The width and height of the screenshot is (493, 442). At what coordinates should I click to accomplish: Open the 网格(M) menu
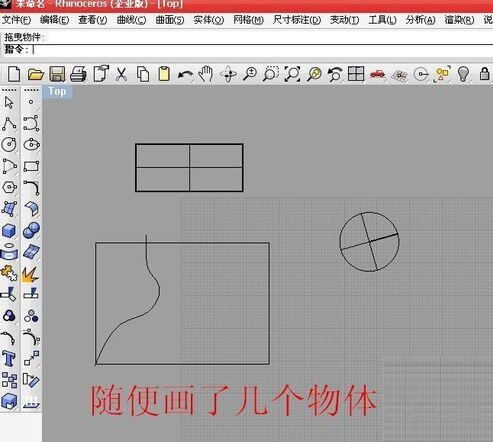[x=248, y=20]
